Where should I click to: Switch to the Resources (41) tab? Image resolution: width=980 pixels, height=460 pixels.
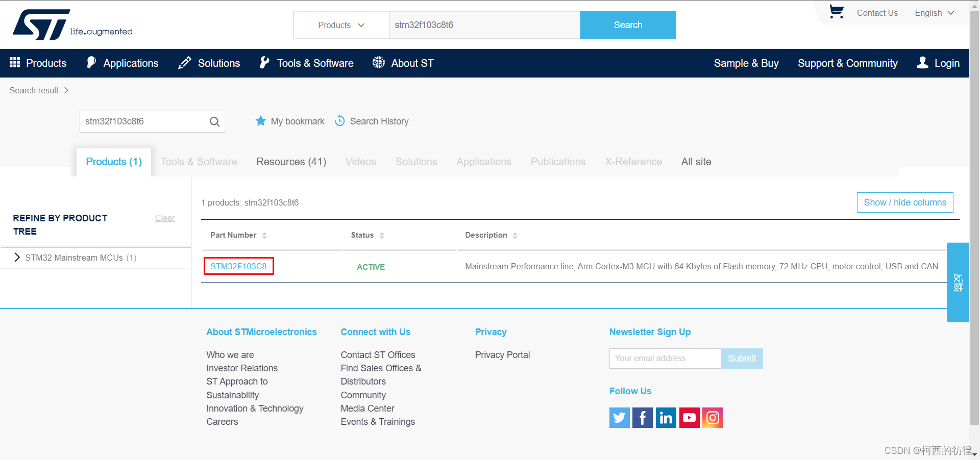(x=291, y=162)
